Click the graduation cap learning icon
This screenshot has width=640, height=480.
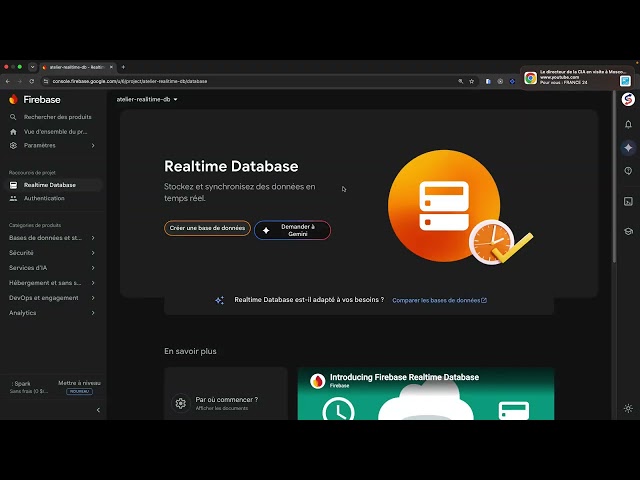pos(628,231)
